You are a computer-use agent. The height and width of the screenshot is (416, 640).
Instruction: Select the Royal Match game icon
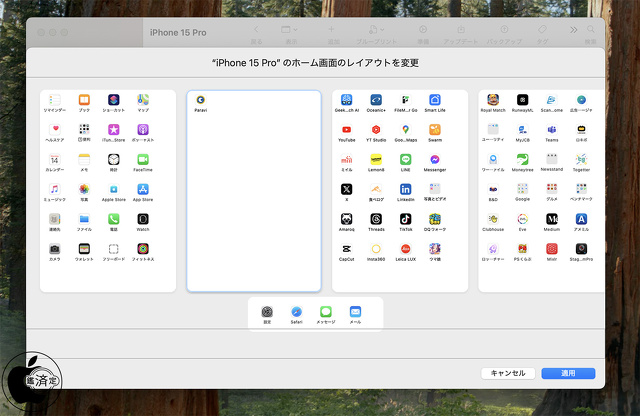(492, 100)
